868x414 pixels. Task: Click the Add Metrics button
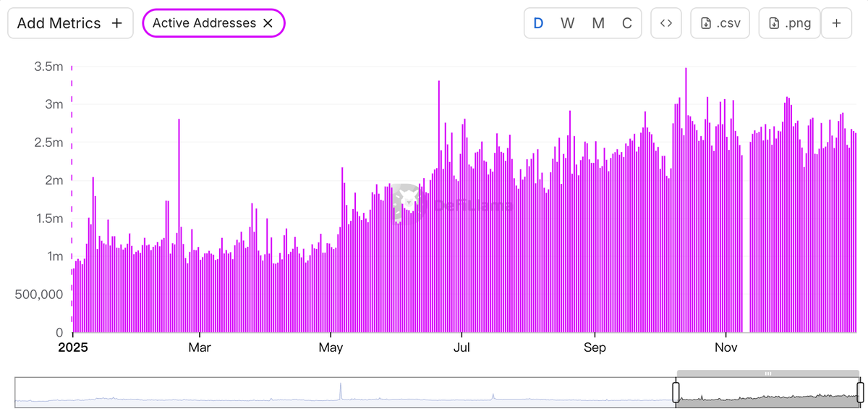[70, 23]
